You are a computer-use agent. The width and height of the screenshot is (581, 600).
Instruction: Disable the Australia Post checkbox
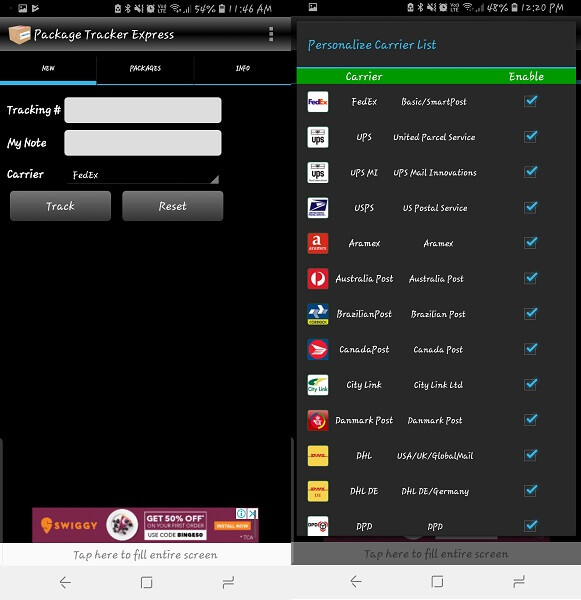click(530, 278)
